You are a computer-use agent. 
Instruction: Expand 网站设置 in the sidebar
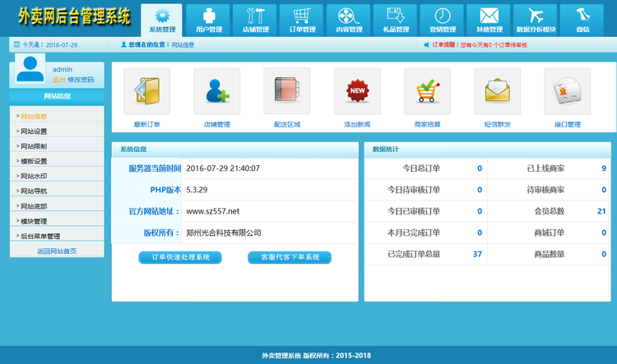[35, 131]
